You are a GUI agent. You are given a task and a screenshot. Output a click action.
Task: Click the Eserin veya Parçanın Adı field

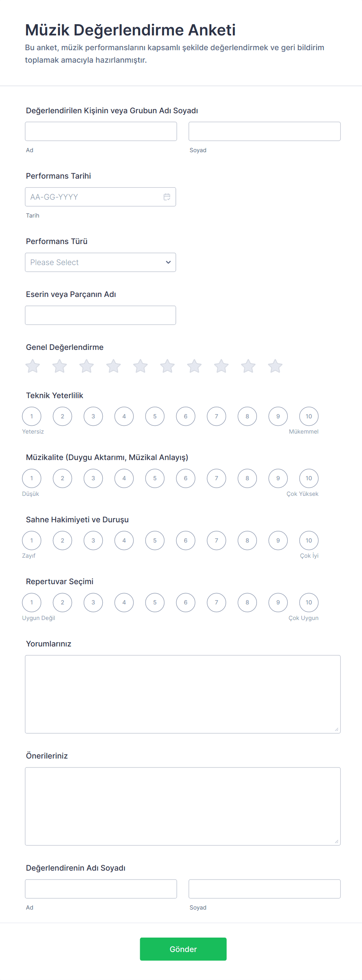coord(100,315)
